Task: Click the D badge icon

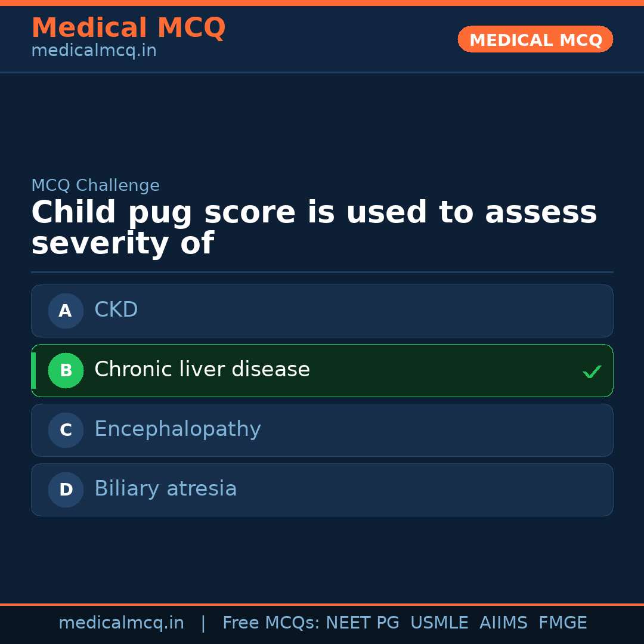Action: tap(66, 490)
